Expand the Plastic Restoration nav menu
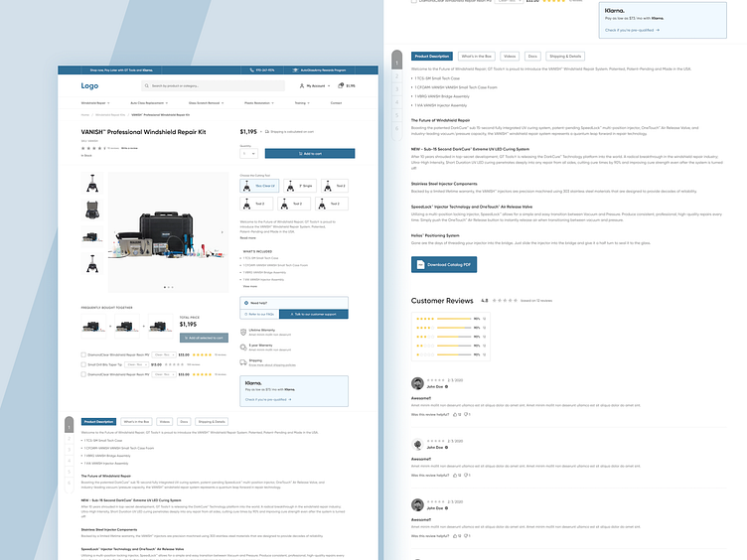 259,103
